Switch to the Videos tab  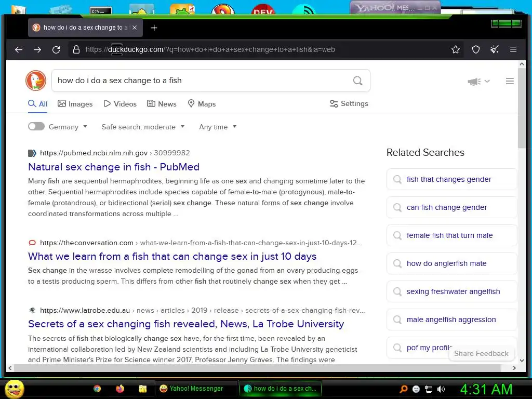click(120, 104)
